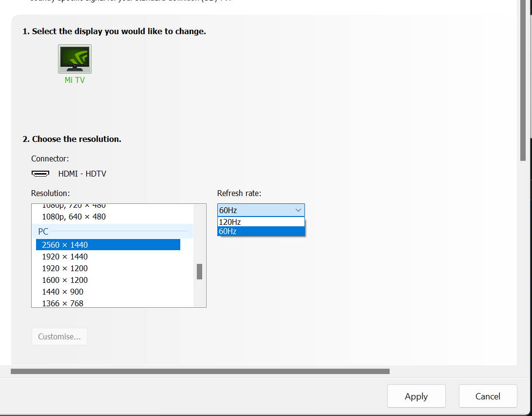Click the HDMI connector icon
532x416 pixels.
40,174
